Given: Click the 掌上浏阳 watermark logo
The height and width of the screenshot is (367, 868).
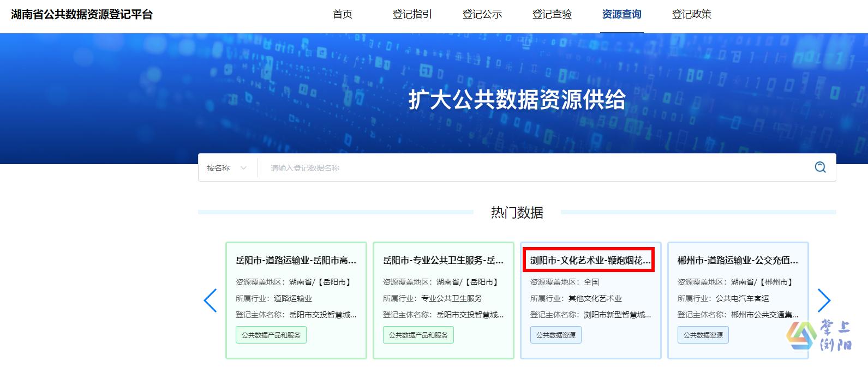Looking at the screenshot, I should point(819,336).
